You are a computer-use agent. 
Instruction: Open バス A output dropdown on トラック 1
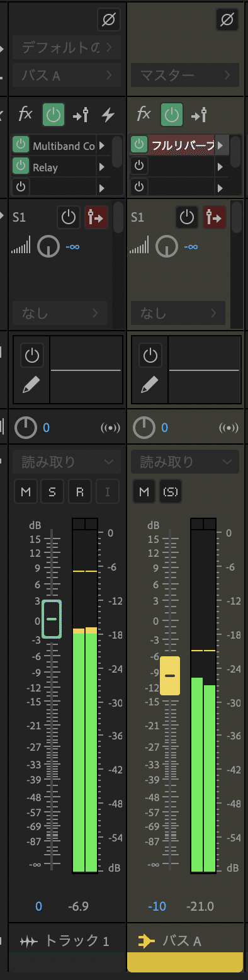66,76
